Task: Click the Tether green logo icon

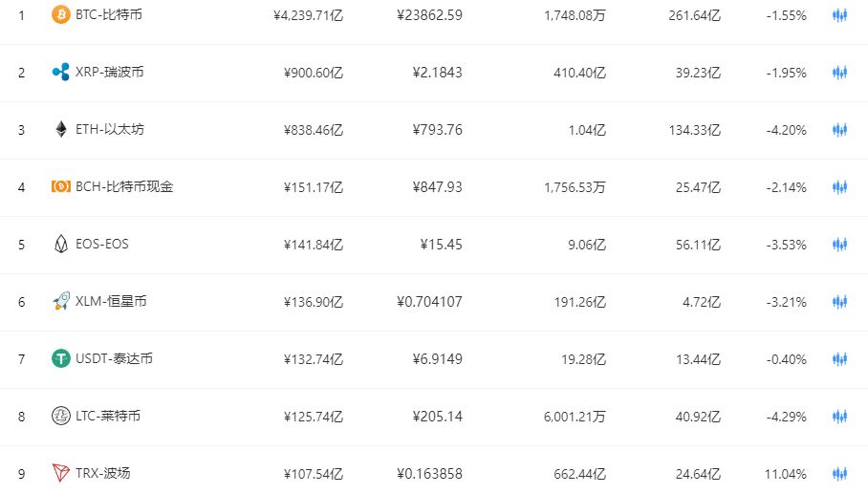Action: point(60,359)
